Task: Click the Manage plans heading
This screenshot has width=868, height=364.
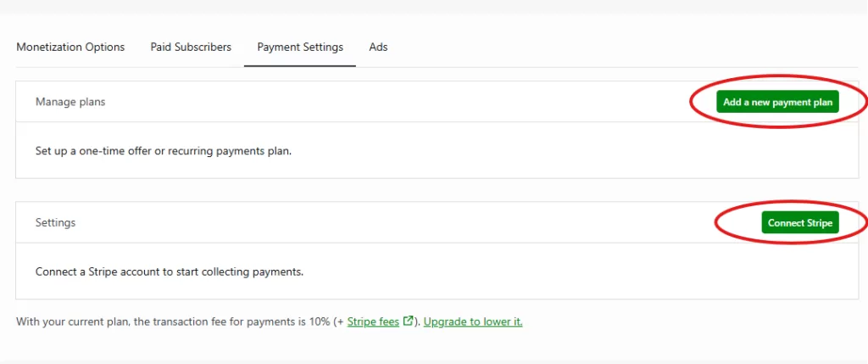Action: [x=70, y=102]
